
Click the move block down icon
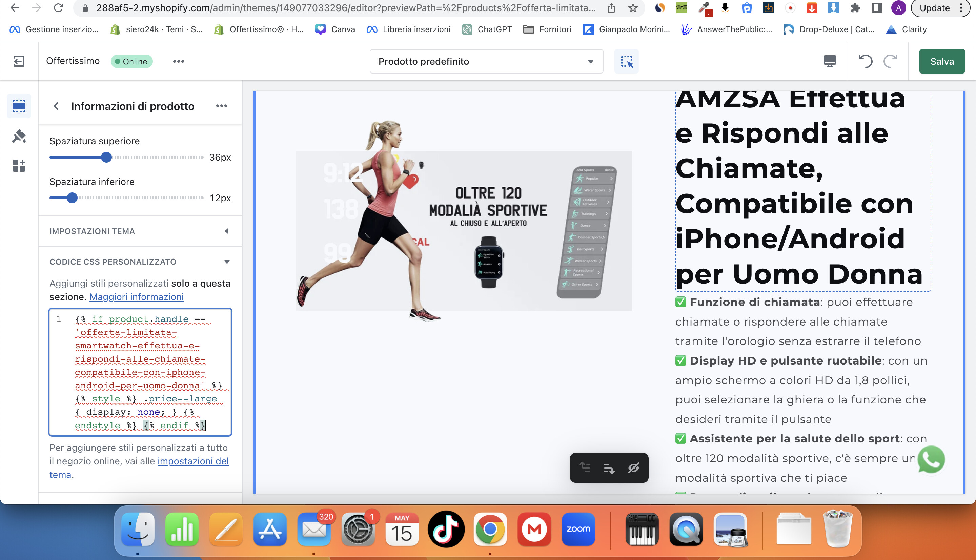coord(609,468)
